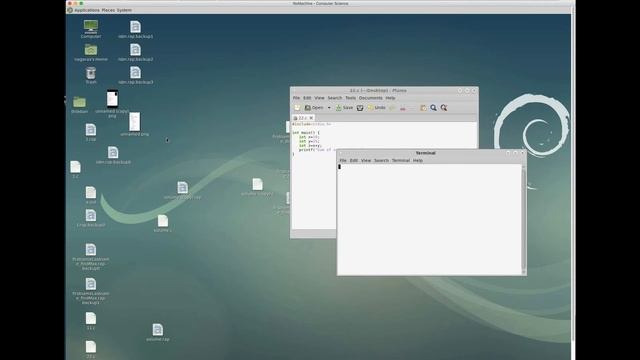This screenshot has height=360, width=640.
Task: Click the Find magnifier icon in Pluma toolbar
Action: (x=433, y=108)
